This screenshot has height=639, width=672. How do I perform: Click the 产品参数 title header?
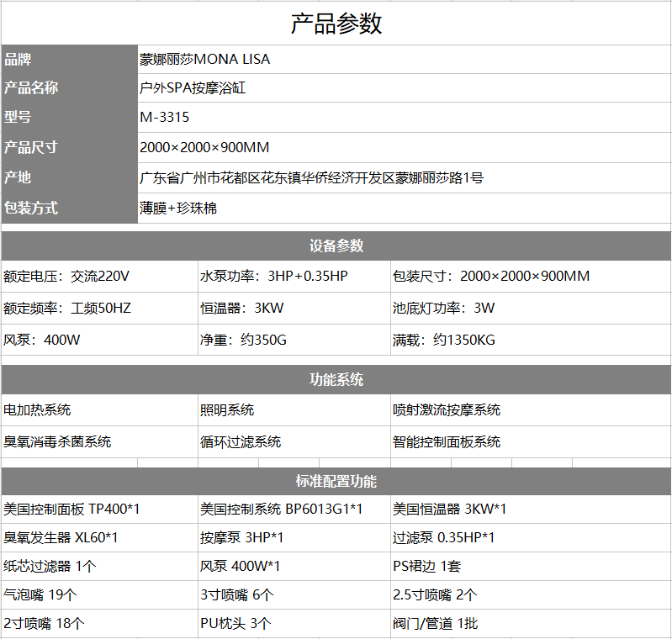click(336, 24)
